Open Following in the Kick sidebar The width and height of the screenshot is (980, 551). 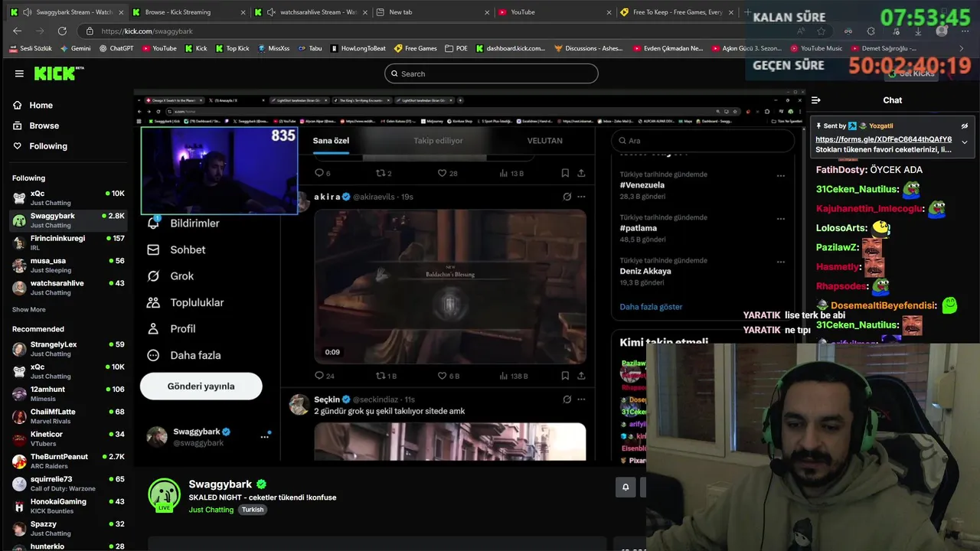[x=40, y=146]
